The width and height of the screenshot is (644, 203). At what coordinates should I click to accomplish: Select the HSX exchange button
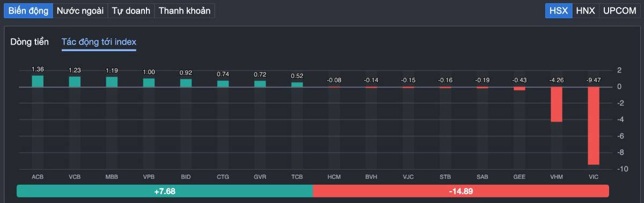click(559, 11)
